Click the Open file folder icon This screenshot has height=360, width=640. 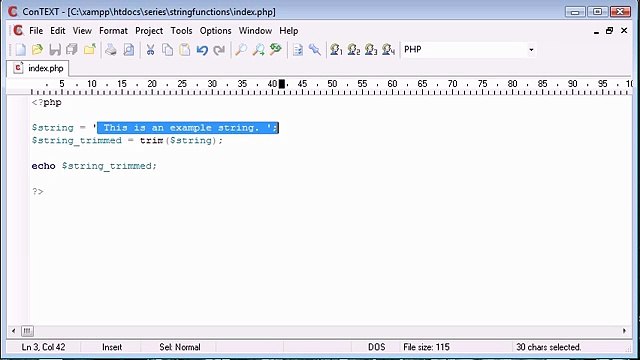pyautogui.click(x=37, y=50)
